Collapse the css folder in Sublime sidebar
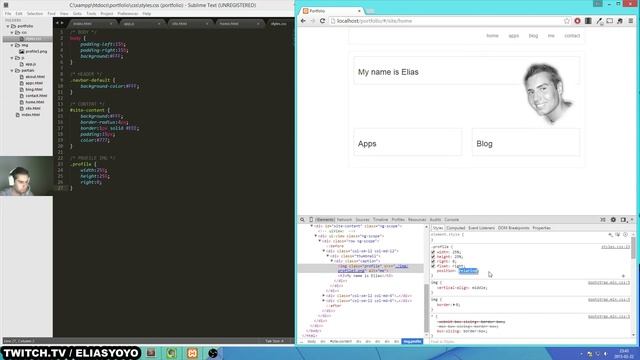Screen dimensions: 640x360 pos(12,32)
